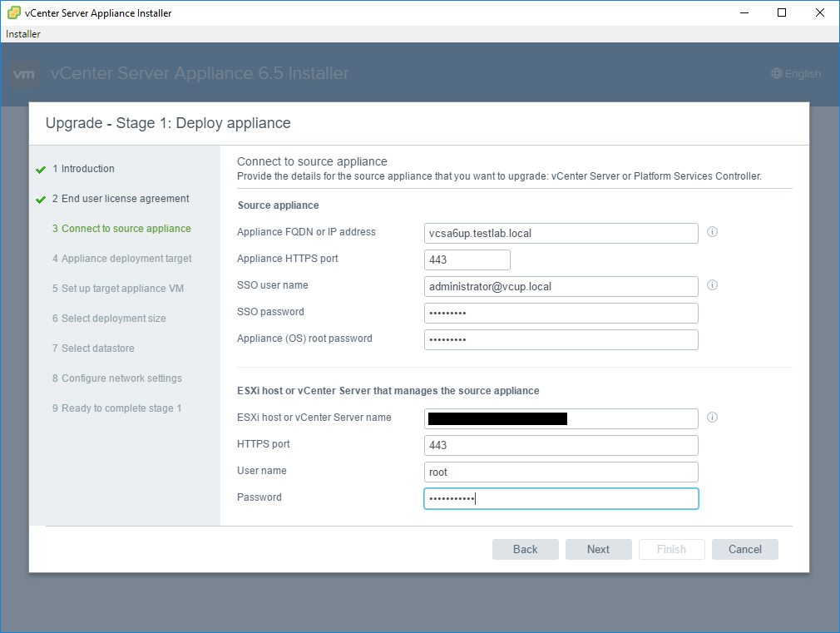Select step 4 Appliance deployment target
This screenshot has width=840, height=633.
[x=121, y=259]
